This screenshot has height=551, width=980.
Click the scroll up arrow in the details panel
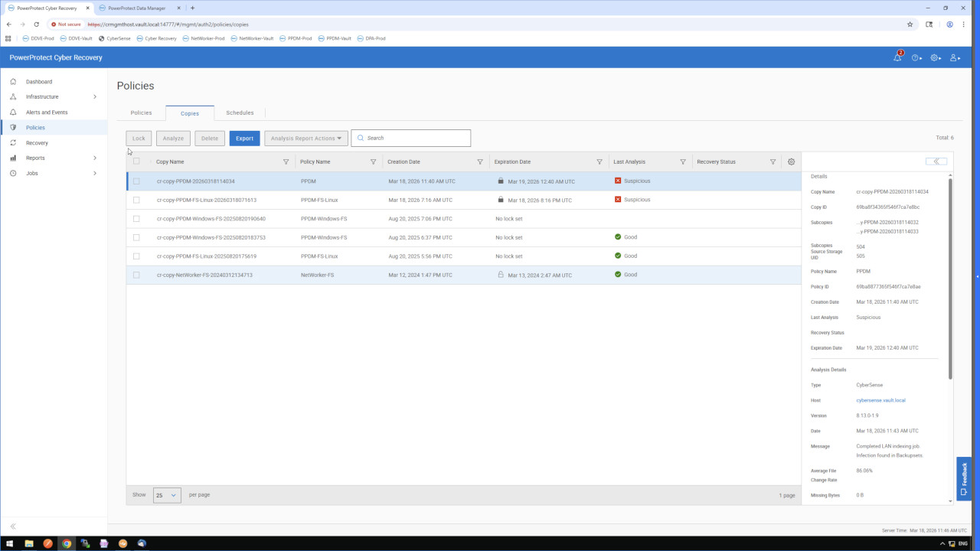click(x=951, y=175)
